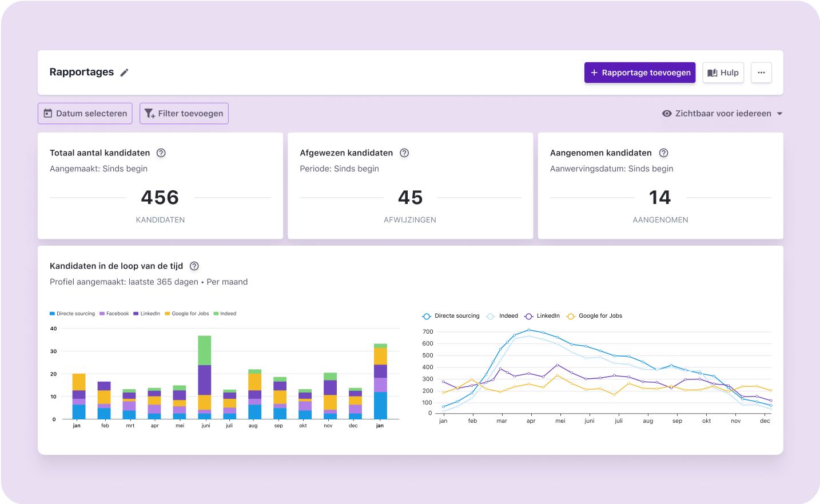Click the calendar icon on Datum selecteren
This screenshot has height=504, width=820.
48,113
